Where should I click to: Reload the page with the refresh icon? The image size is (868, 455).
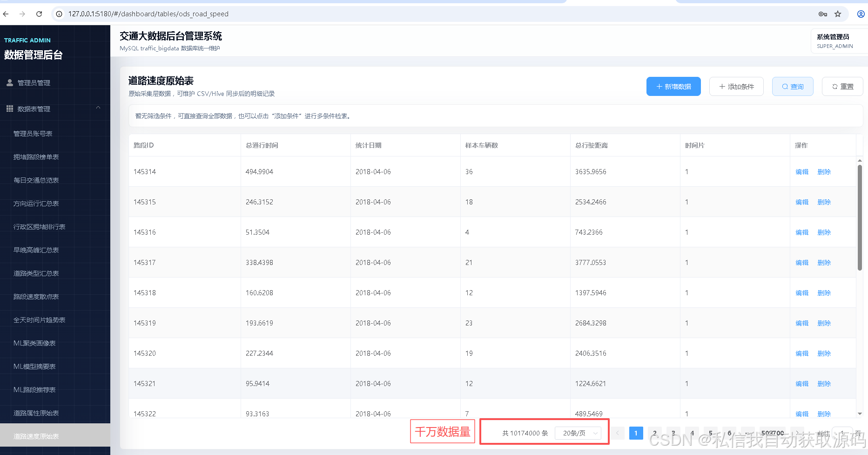click(39, 14)
